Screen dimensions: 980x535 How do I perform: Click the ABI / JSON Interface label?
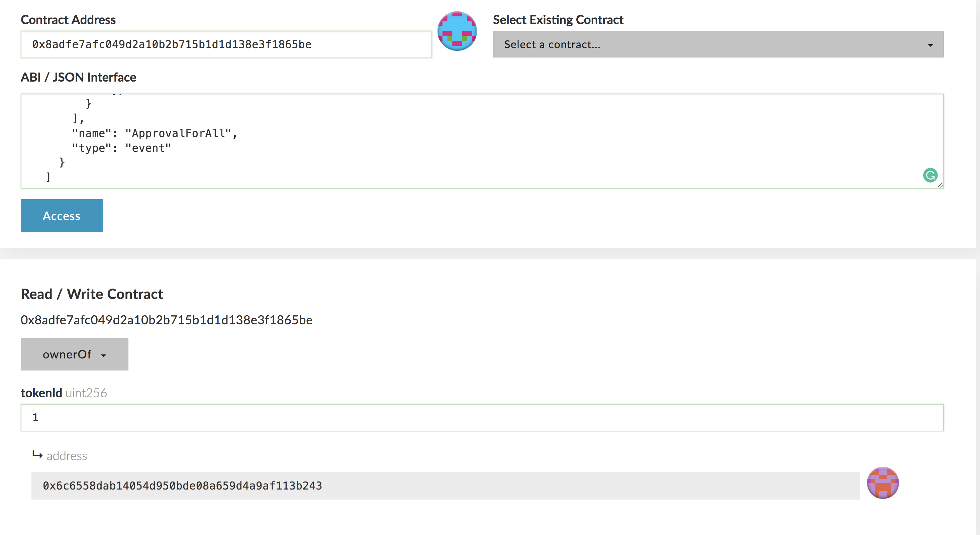click(x=78, y=77)
